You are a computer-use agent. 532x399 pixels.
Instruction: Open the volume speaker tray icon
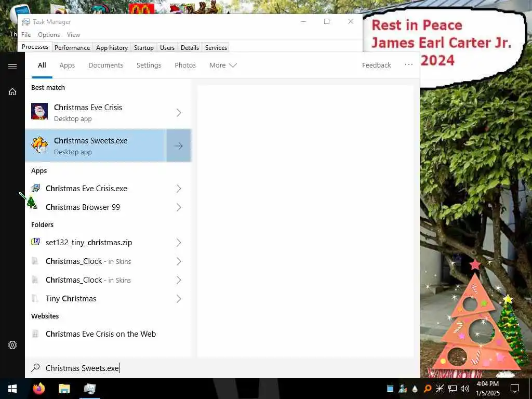tap(465, 389)
